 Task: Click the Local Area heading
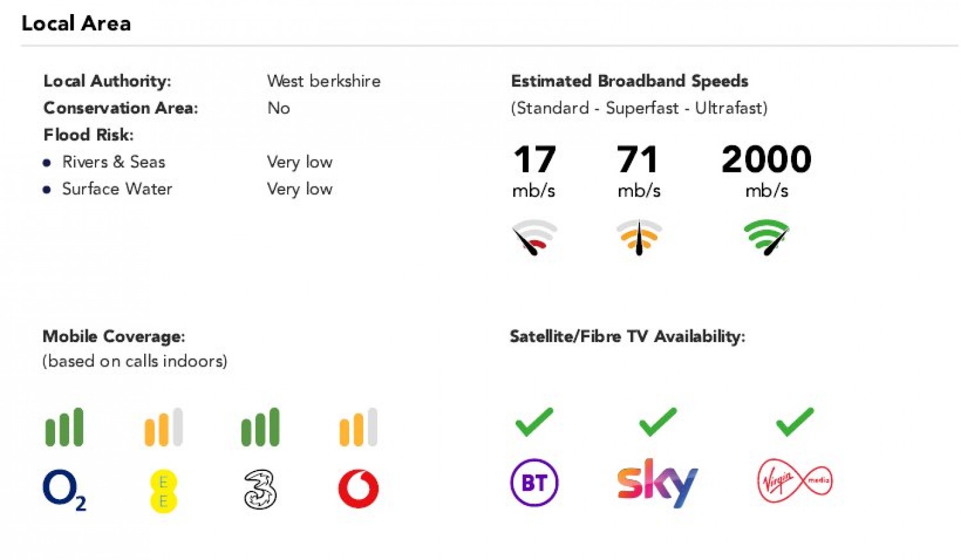pos(76,24)
